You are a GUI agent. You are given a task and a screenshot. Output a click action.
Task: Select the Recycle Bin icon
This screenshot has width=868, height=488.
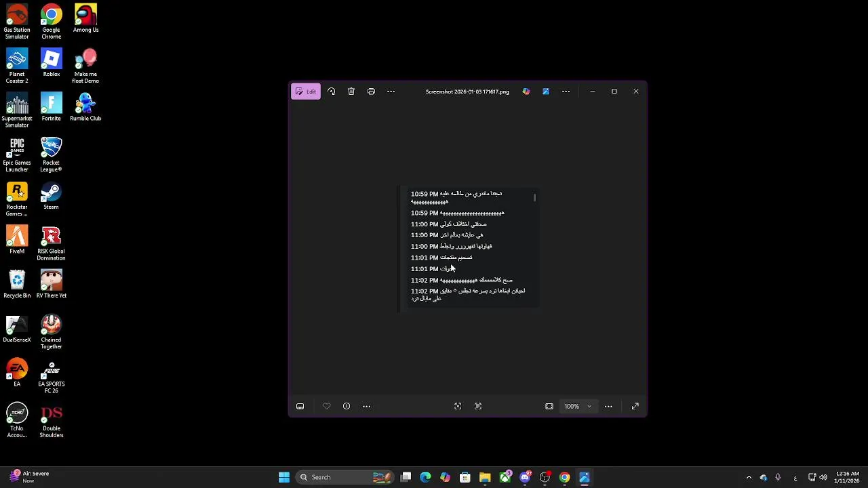[17, 284]
